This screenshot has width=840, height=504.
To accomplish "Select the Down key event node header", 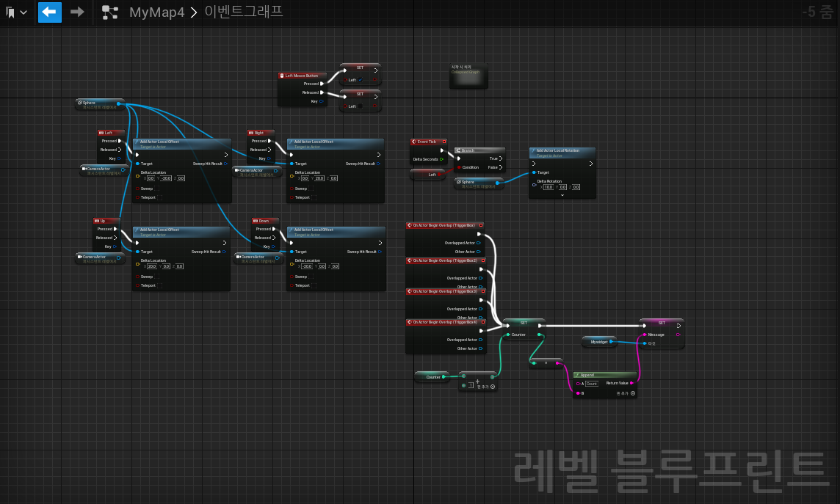I will (265, 221).
